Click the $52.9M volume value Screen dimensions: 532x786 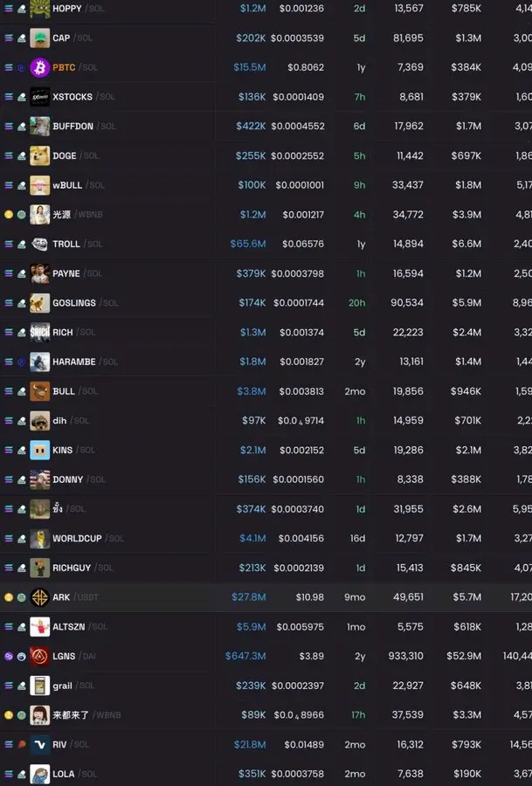464,656
